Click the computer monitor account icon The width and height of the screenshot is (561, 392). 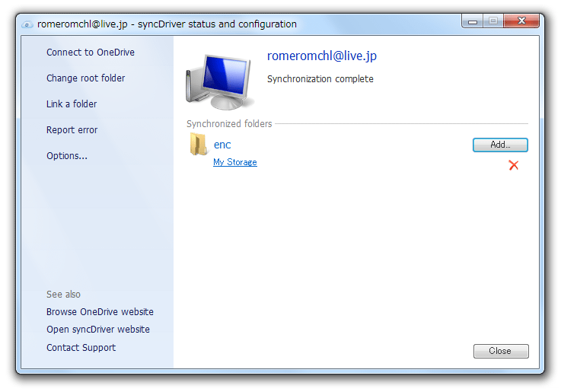coord(219,82)
